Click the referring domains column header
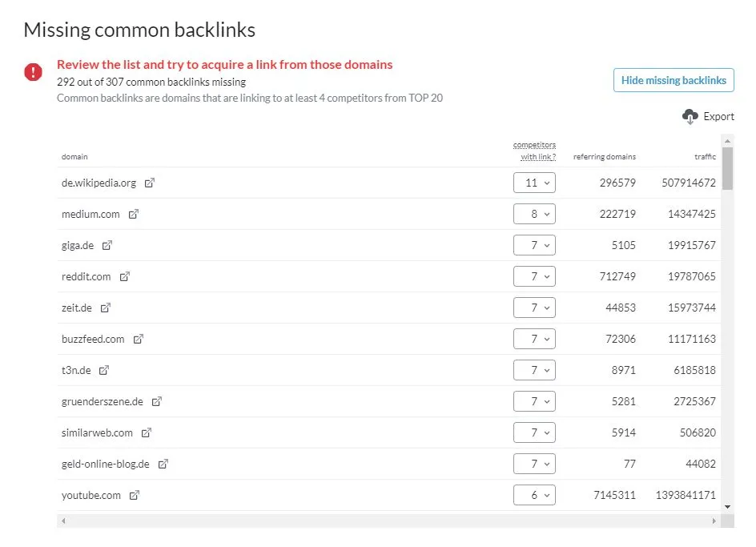 [603, 157]
